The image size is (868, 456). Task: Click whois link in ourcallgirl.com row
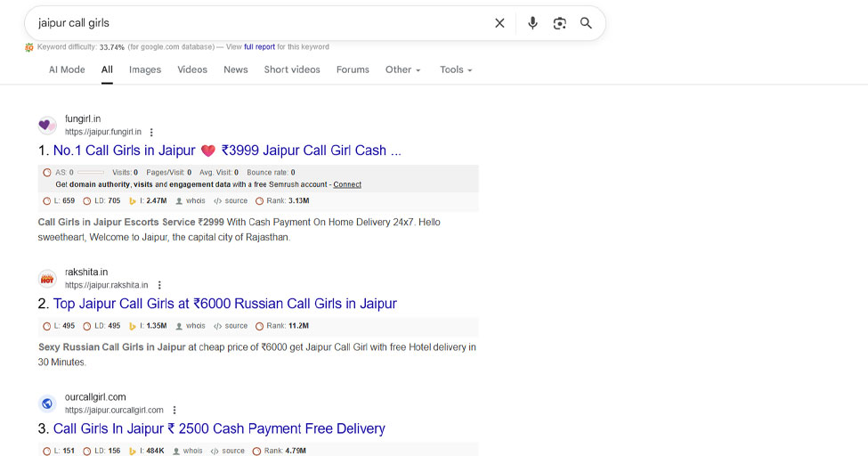pos(192,451)
